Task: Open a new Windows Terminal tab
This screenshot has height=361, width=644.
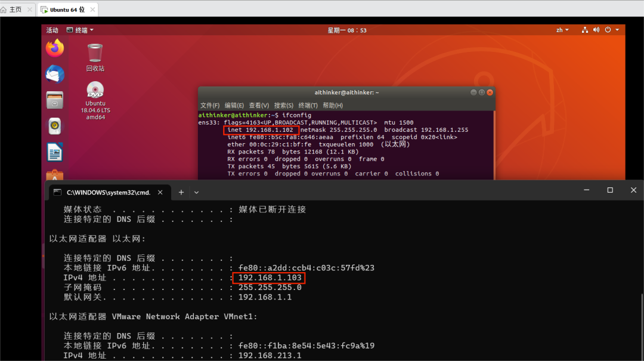Action: click(x=181, y=192)
